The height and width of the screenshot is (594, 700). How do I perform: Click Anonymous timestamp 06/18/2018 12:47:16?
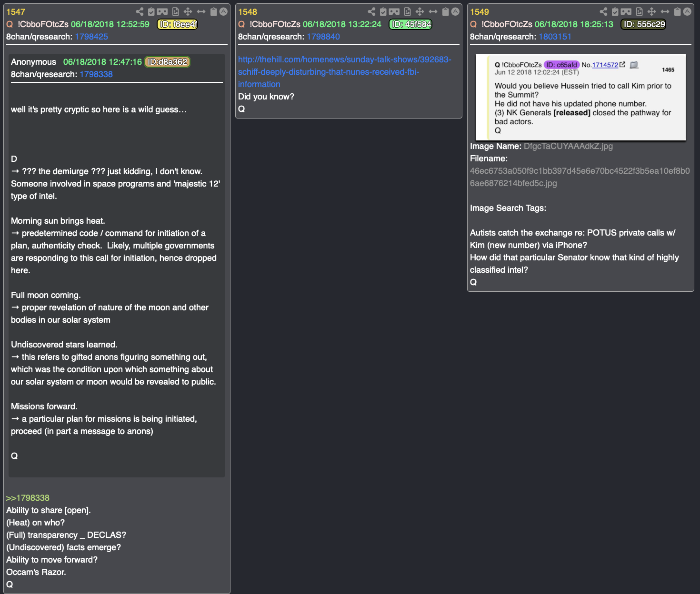(102, 62)
